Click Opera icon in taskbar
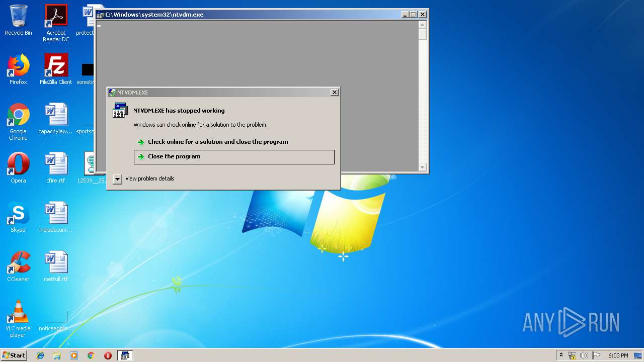This screenshot has height=362, width=644. (x=108, y=355)
